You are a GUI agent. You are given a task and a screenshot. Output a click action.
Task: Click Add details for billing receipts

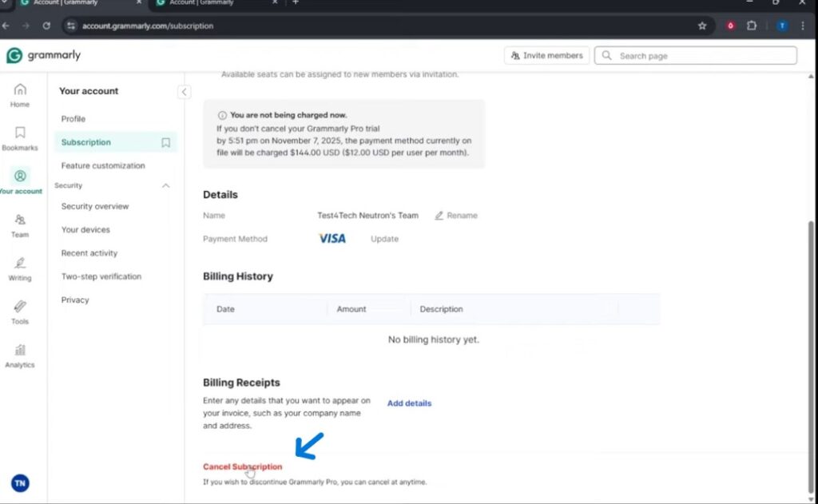[409, 403]
